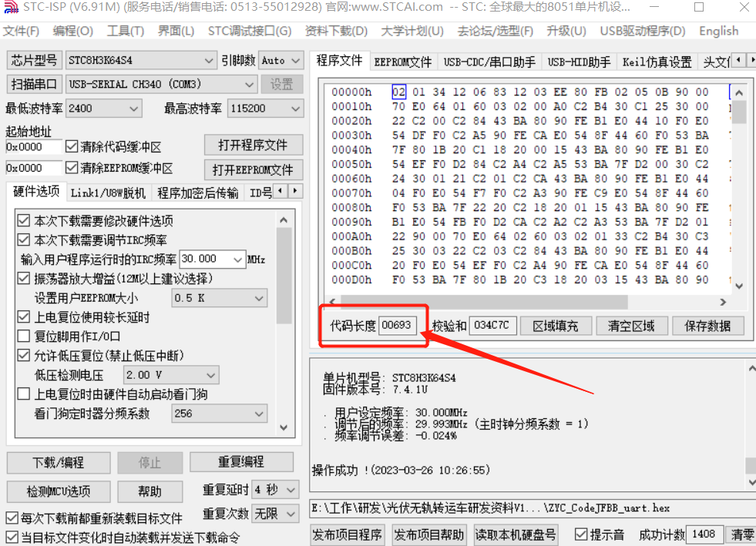This screenshot has width=756, height=546.
Task: Enable 上电复位时由硬件自动启动看门狗
Action: [24, 394]
